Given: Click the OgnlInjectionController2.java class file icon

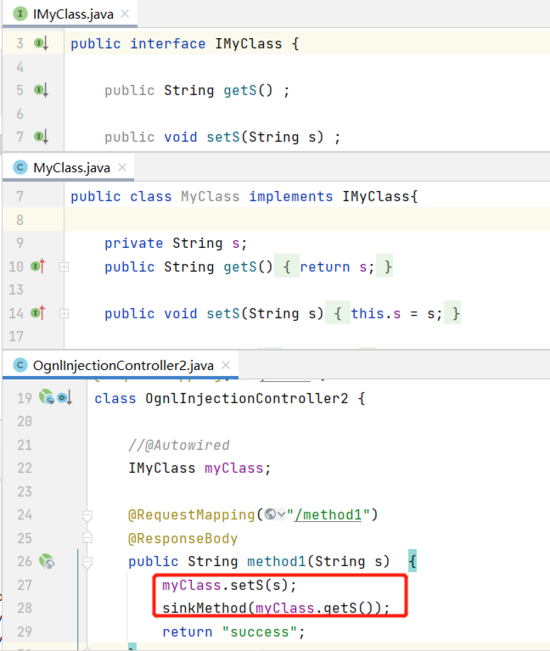Looking at the screenshot, I should click(20, 365).
